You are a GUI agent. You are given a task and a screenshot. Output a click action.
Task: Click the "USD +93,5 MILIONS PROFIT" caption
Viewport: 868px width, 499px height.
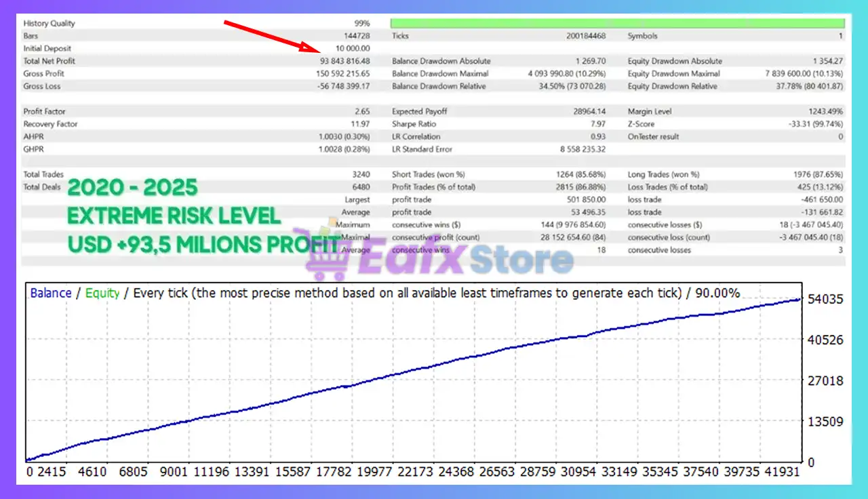[203, 245]
